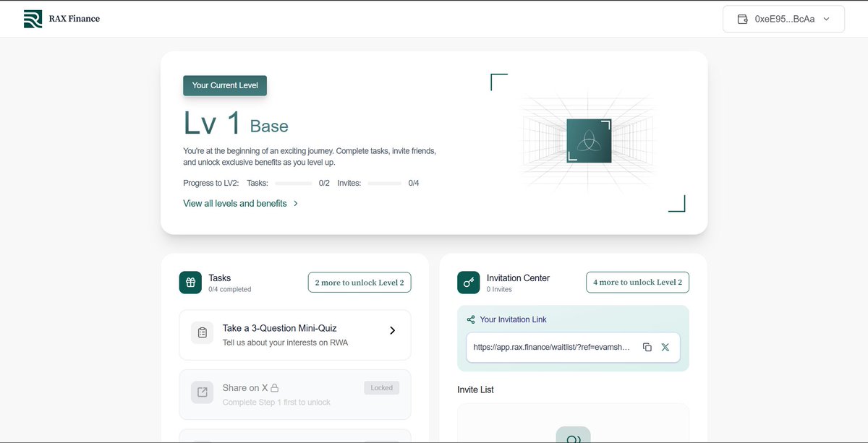The image size is (868, 443).
Task: Click the Share on X external-link icon
Action: tap(203, 392)
